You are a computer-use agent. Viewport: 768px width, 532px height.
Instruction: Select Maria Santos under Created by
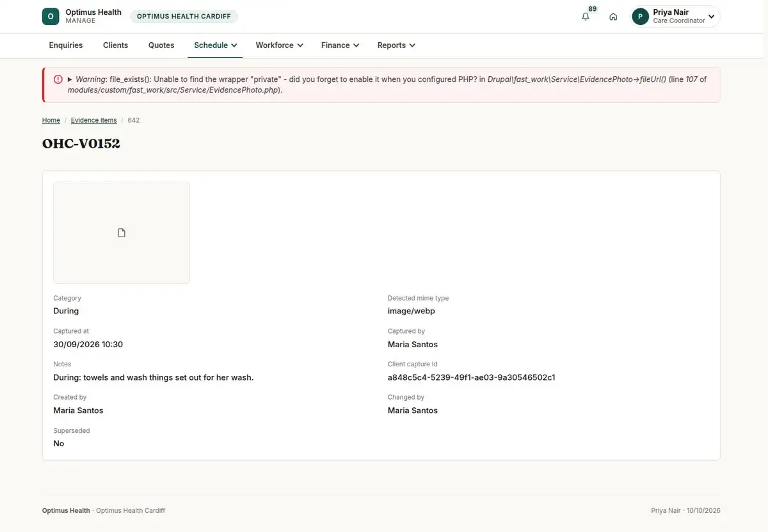(78, 411)
